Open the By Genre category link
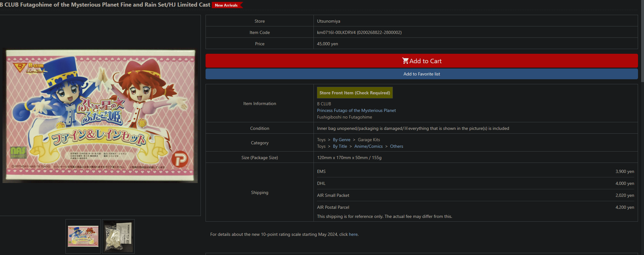 coord(342,140)
